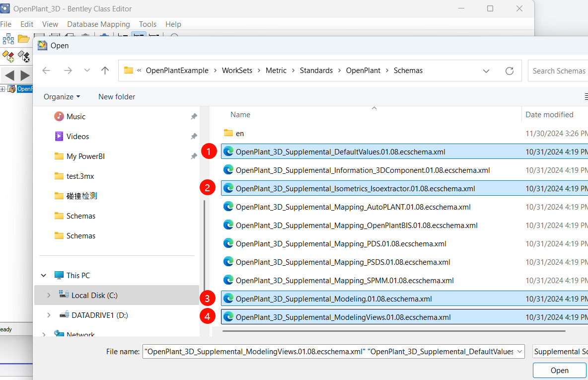Sort files by Date modified column
This screenshot has height=380, width=588.
tap(549, 115)
